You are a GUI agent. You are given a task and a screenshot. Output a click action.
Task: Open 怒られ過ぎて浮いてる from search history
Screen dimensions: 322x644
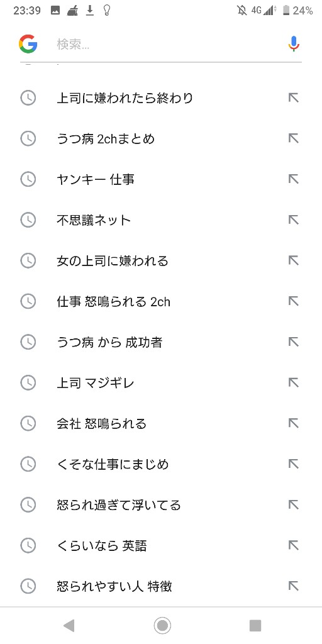pos(161,505)
